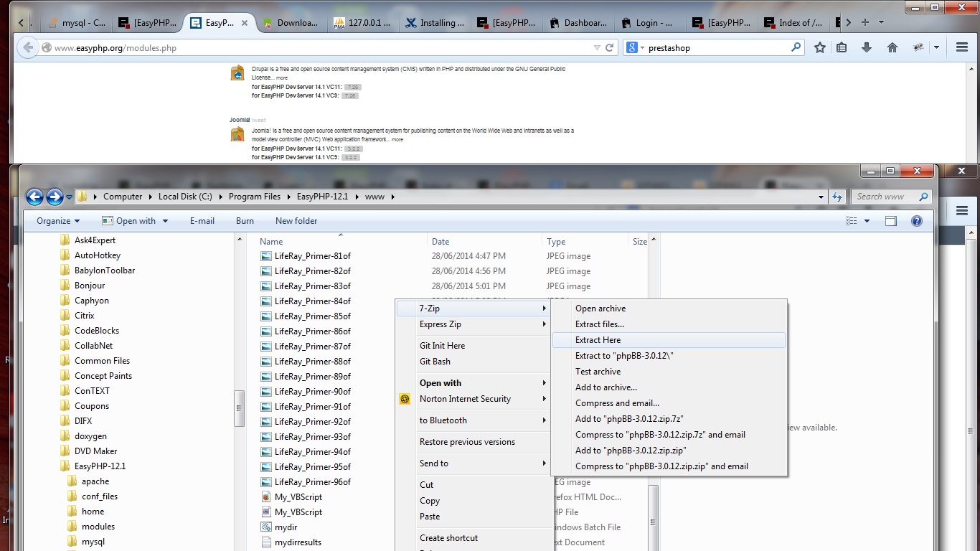Open a new Firefox tab
Screen dimensions: 980x551
coord(865,22)
